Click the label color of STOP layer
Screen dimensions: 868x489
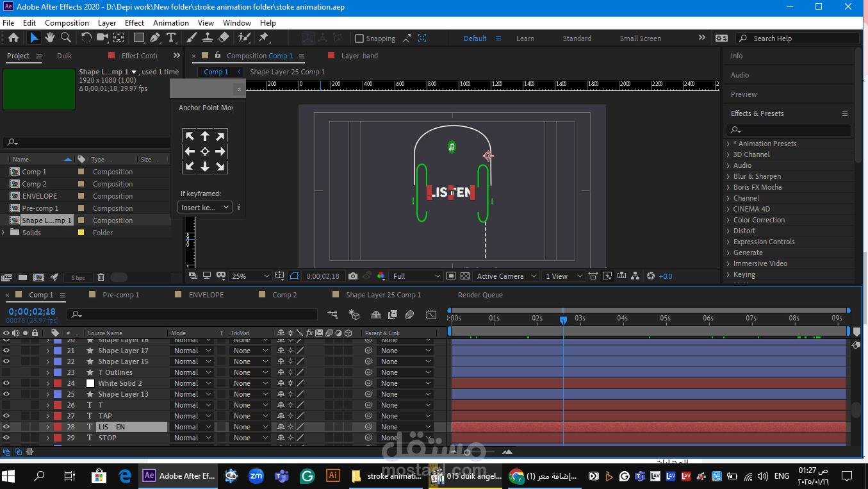[58, 438]
